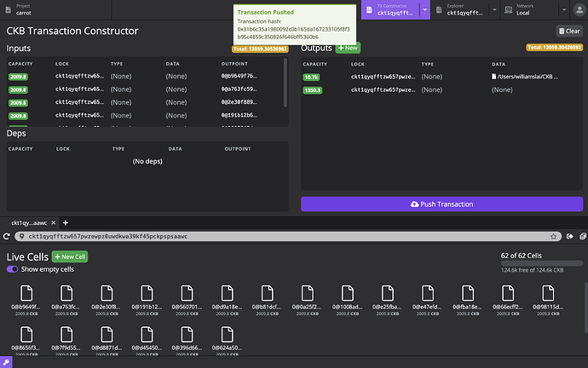Open the Project carrot file icon
588x368 pixels.
[x=9, y=9]
